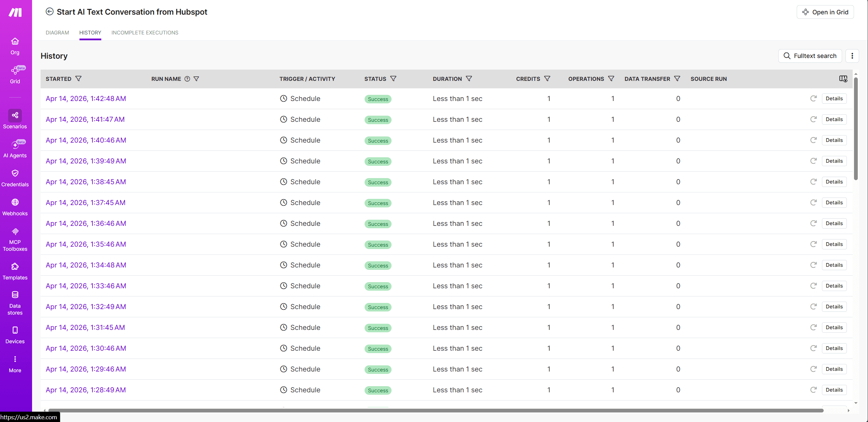Click the Fulltext search field
Viewport: 868px width, 422px height.
(810, 56)
